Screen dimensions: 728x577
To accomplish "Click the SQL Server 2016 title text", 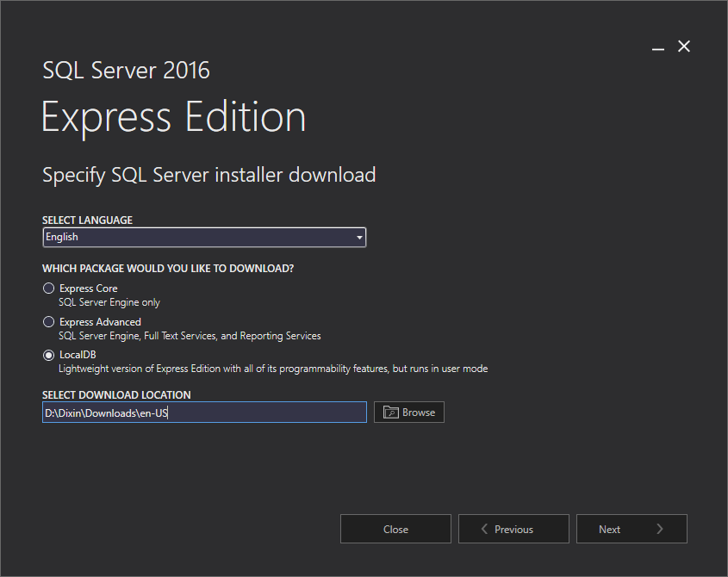I will (x=127, y=71).
